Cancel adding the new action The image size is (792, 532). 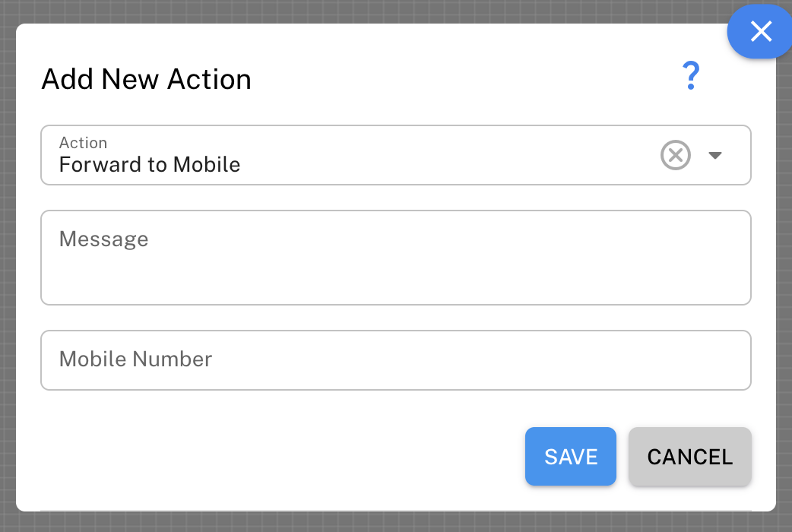[689, 456]
